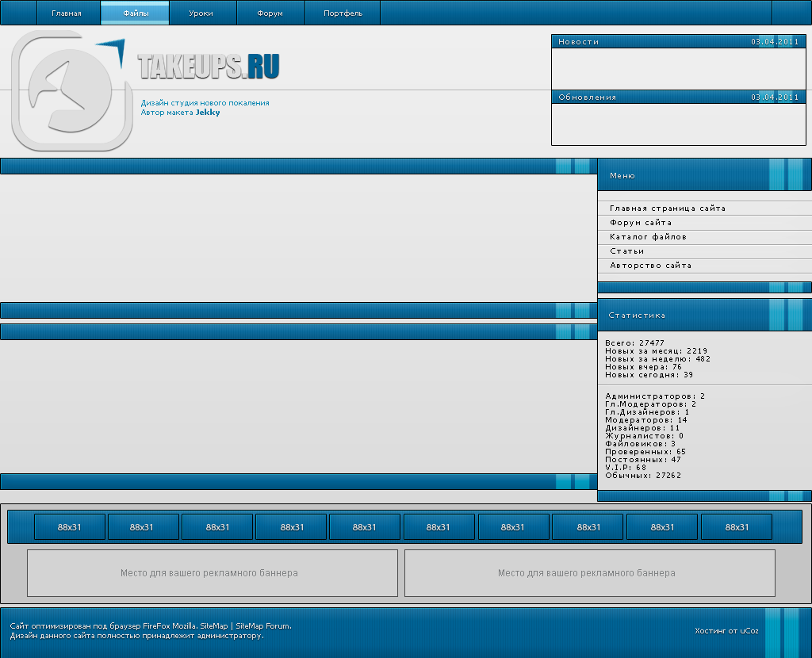Open the Форум navigation tab
This screenshot has width=812, height=658.
270,13
